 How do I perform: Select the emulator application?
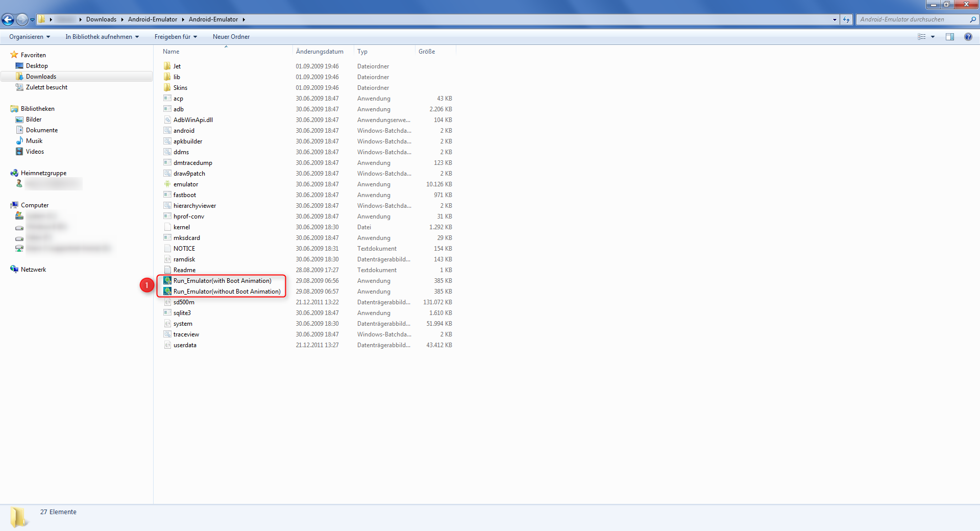point(186,184)
